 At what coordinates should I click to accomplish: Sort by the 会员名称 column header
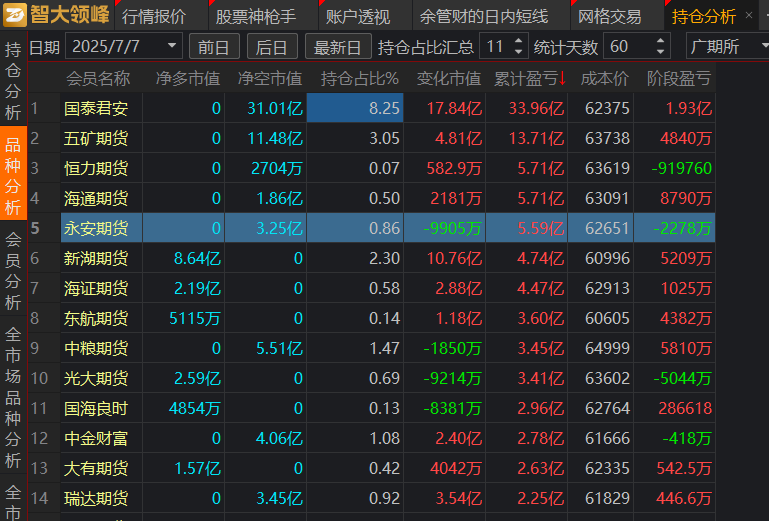click(98, 78)
